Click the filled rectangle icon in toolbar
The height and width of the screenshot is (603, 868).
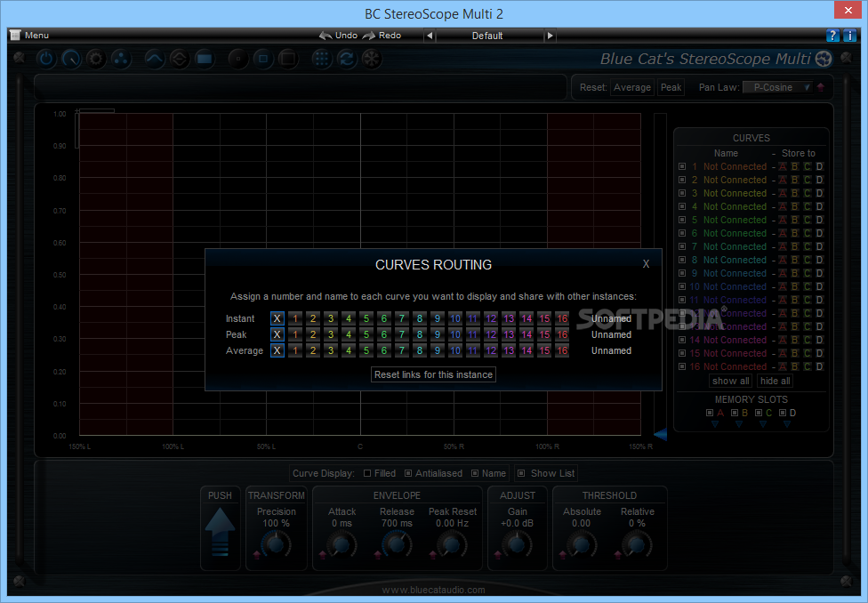point(205,59)
